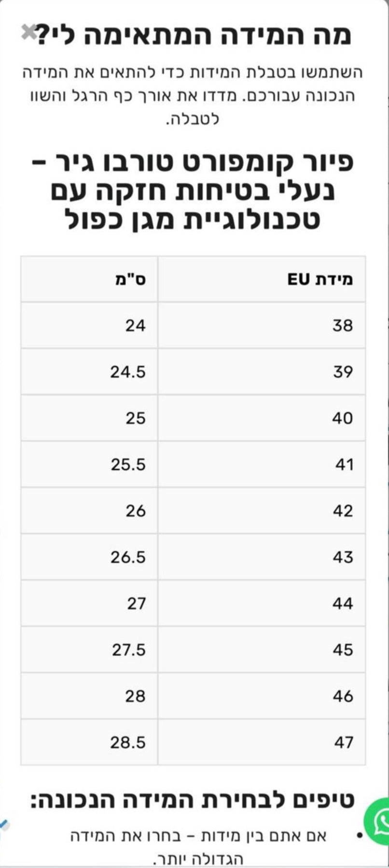389x868 pixels.
Task: Close the size guide popup
Action: [28, 33]
